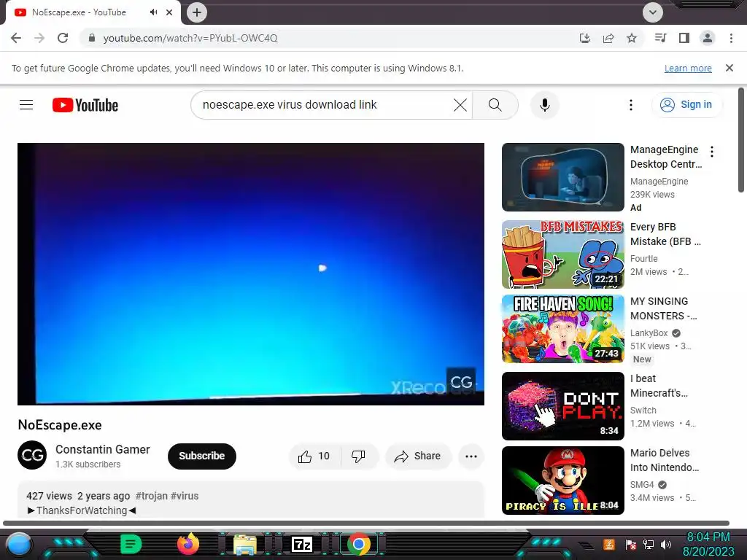The image size is (747, 560).
Task: Switch to the NoEscape.exe - YouTube tab
Action: pyautogui.click(x=79, y=12)
